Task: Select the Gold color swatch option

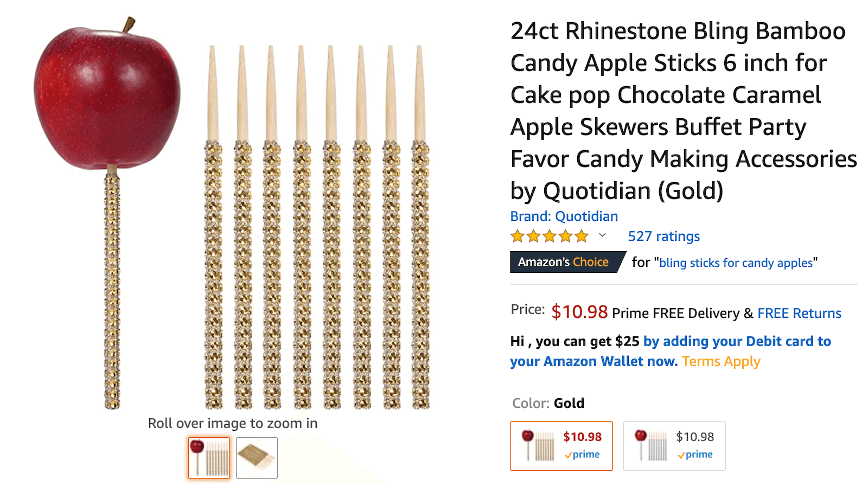Action: tap(561, 446)
